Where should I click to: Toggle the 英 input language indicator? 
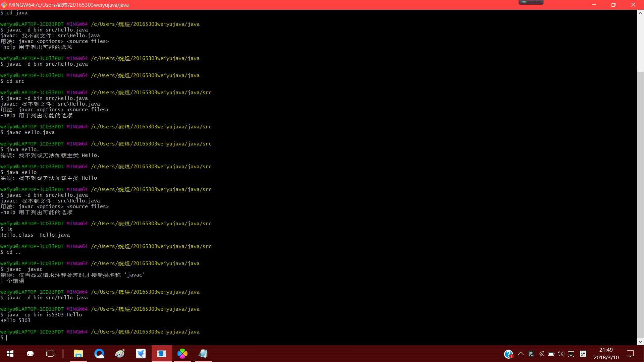571,354
